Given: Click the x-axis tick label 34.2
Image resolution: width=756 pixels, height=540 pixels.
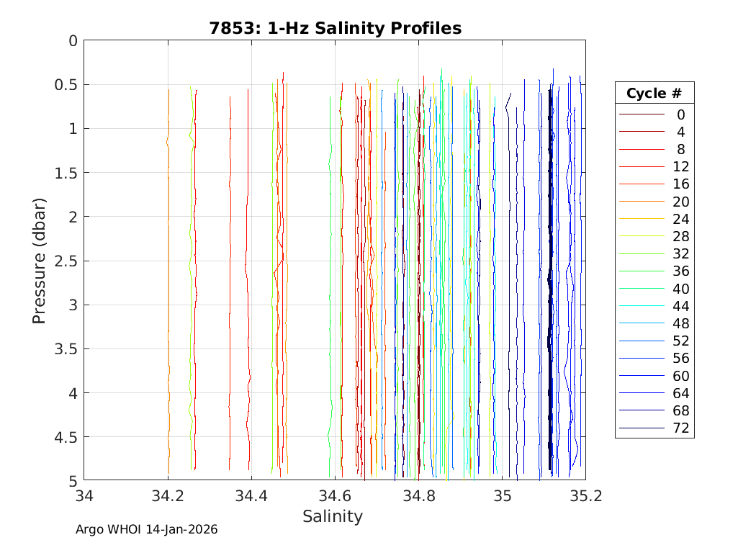Looking at the screenshot, I should coord(167,496).
